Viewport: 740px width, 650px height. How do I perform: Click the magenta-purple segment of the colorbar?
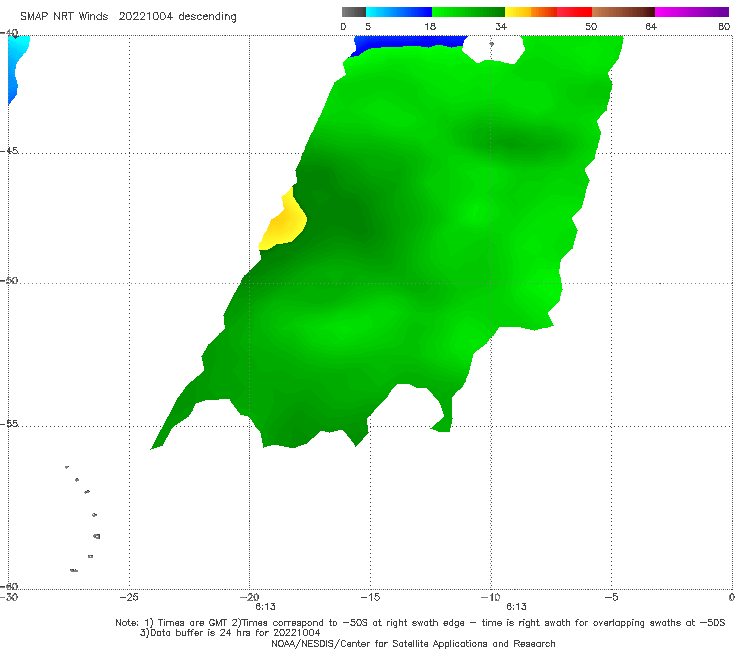pyautogui.click(x=692, y=12)
